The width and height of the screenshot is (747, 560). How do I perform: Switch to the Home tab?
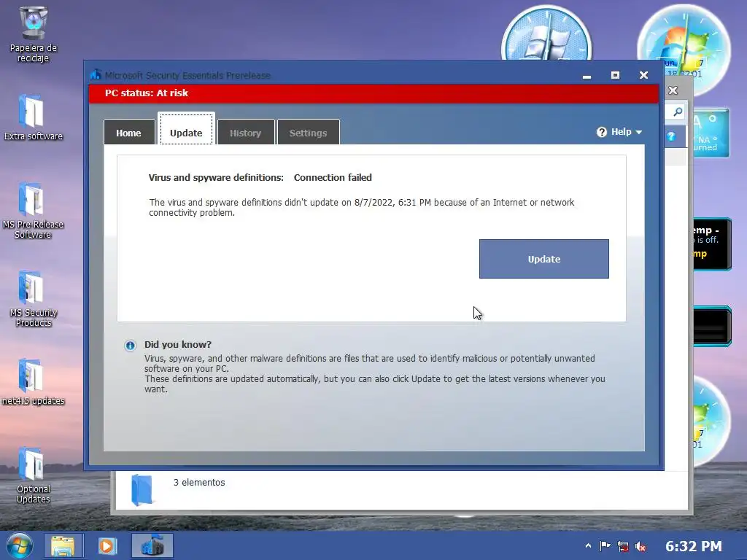tap(129, 132)
